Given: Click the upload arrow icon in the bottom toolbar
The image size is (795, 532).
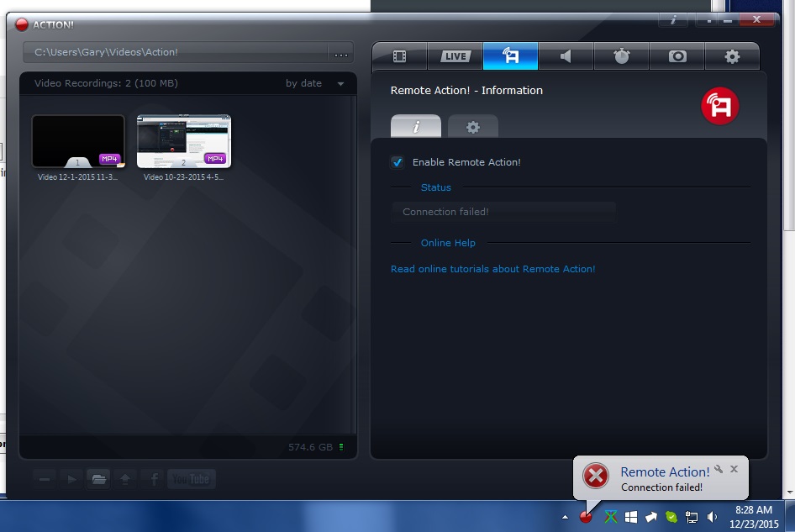Looking at the screenshot, I should click(125, 479).
